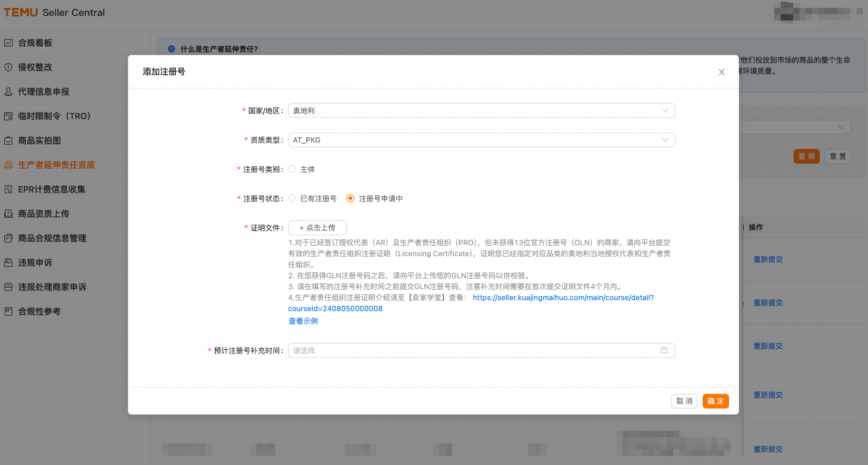Click the 商品资质上传 sidebar icon
Screen dimensions: 868x465
coord(8,214)
